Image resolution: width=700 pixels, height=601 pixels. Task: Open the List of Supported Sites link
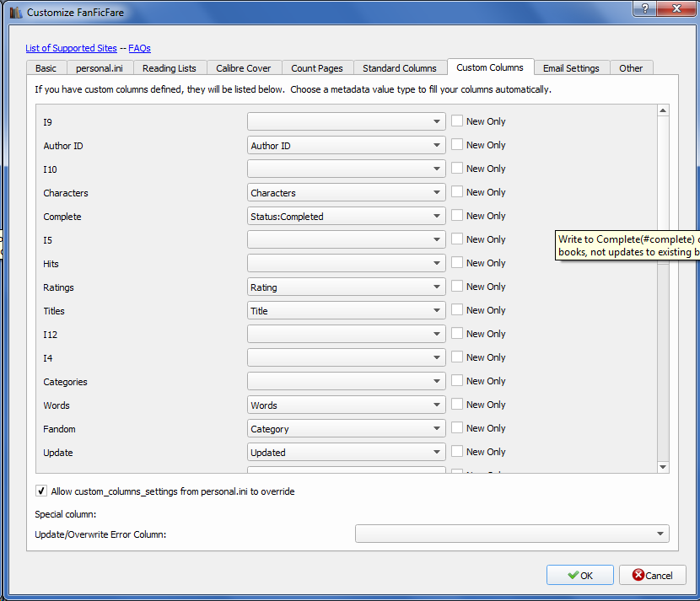(71, 48)
